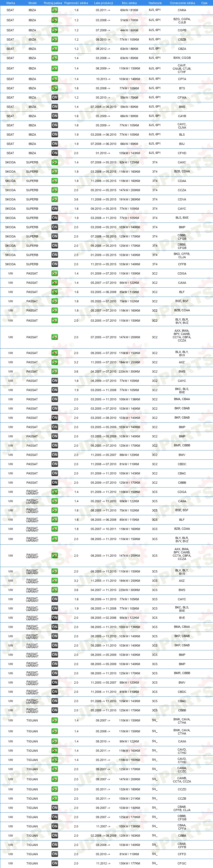This screenshot has height=868, width=213.
Task: Click diesel ON icon in the BVE row
Action: (x=54, y=618)
